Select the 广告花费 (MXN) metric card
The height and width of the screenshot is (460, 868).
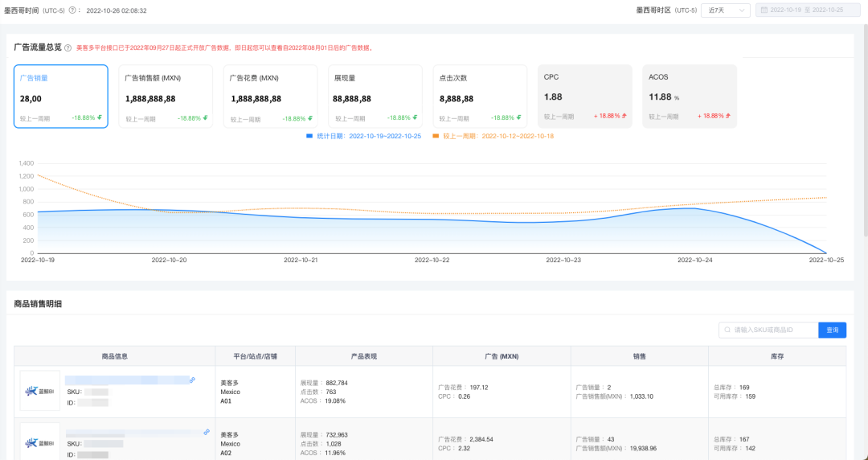point(270,97)
